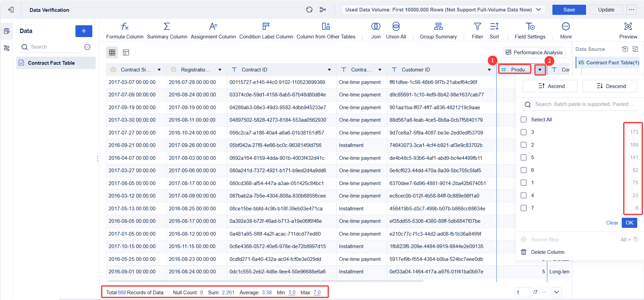This screenshot has width=644, height=300.
Task: Click the Save button
Action: pyautogui.click(x=569, y=10)
